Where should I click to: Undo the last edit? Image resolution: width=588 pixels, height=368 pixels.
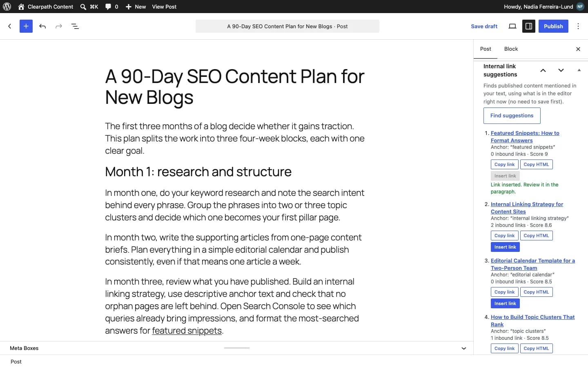coord(42,26)
